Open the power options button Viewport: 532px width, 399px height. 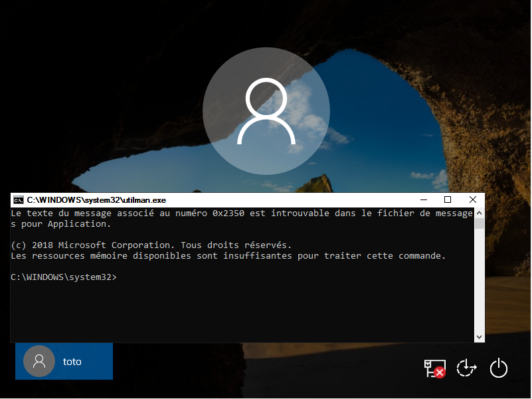click(x=498, y=368)
